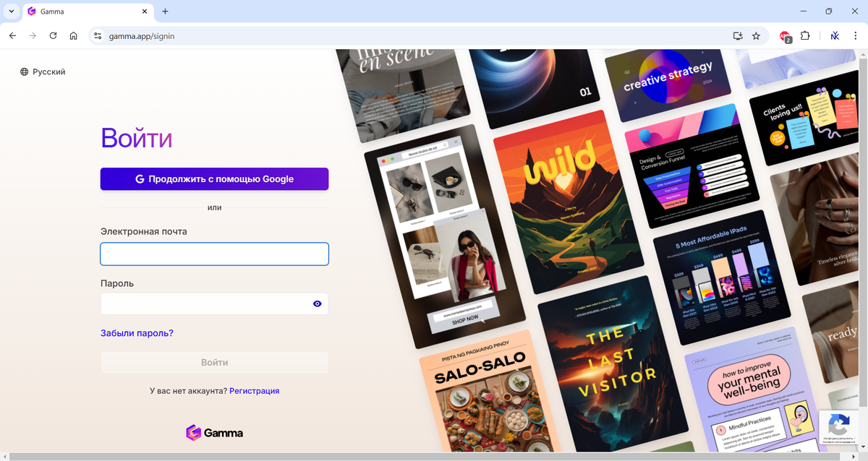Click the install app icon in address bar
The width and height of the screenshot is (868, 461).
pyautogui.click(x=737, y=35)
